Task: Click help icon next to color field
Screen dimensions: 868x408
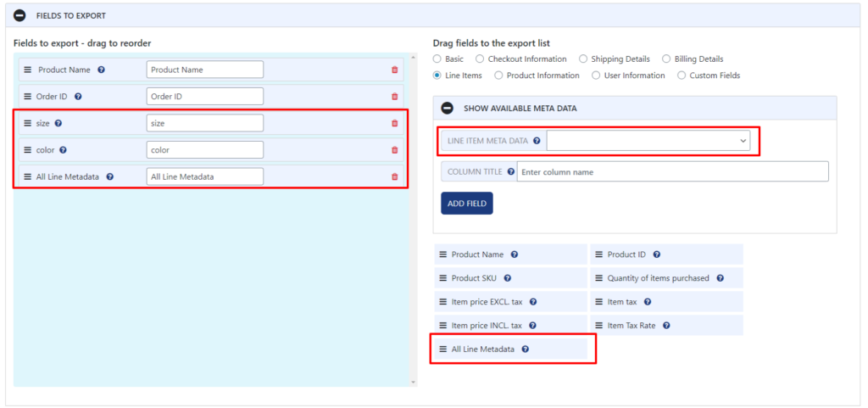Action: pyautogui.click(x=63, y=150)
